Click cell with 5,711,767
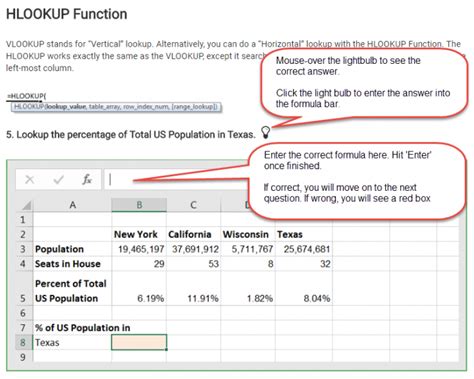Viewport: 474px width, 379px height. click(248, 249)
